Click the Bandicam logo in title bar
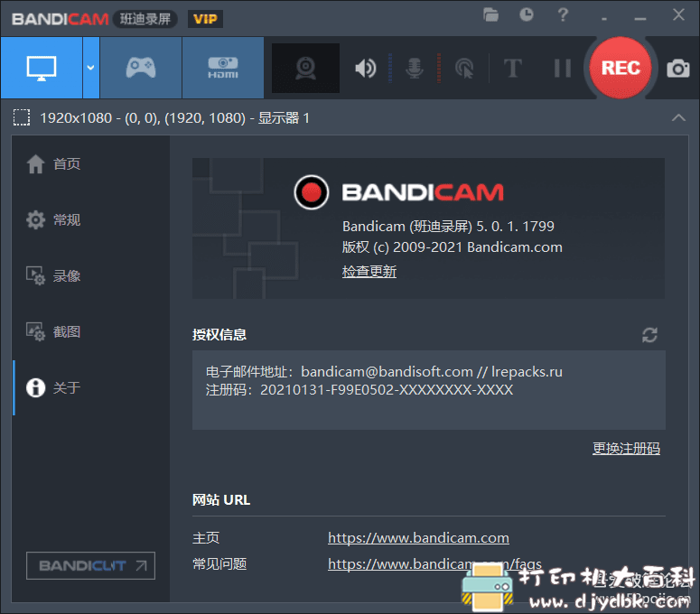The image size is (700, 614). (61, 19)
